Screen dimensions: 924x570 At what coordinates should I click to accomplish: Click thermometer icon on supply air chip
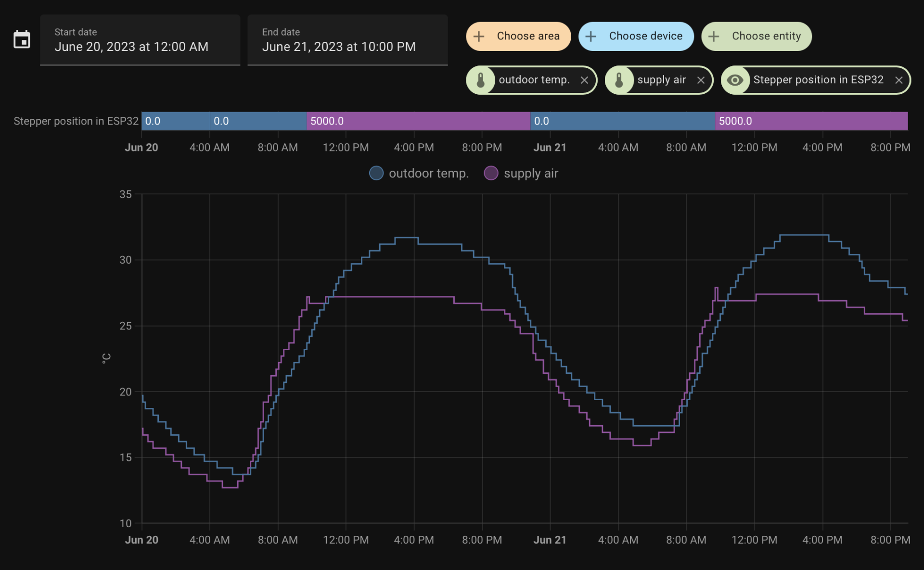(x=619, y=80)
